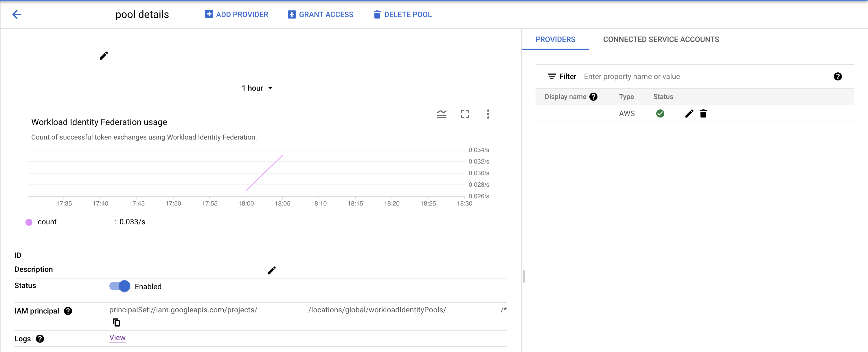
Task: Copy the IAM principal to clipboard
Action: (x=116, y=323)
